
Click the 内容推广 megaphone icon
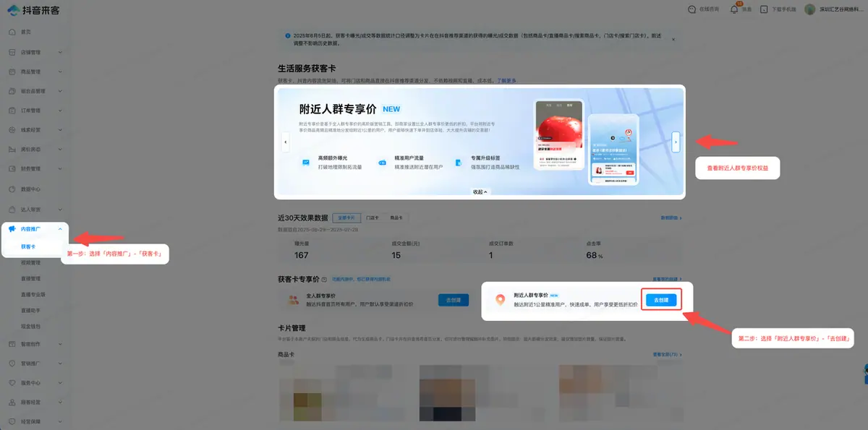click(x=12, y=229)
